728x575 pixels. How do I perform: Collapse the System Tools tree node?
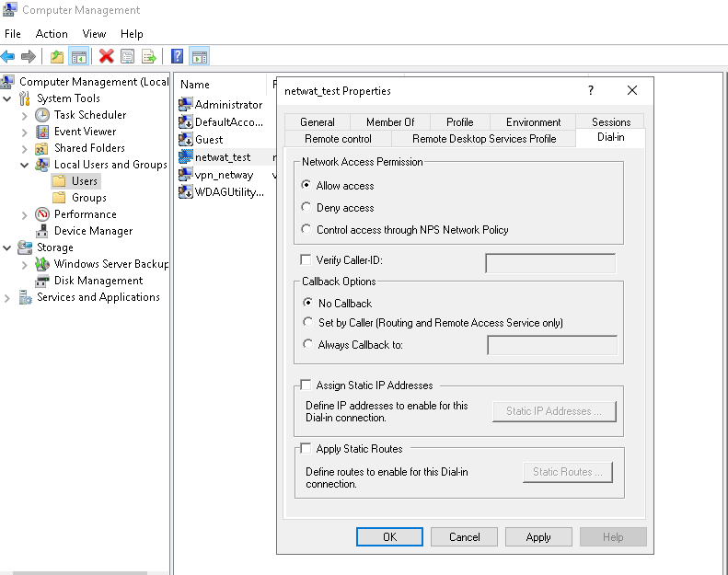pyautogui.click(x=8, y=98)
